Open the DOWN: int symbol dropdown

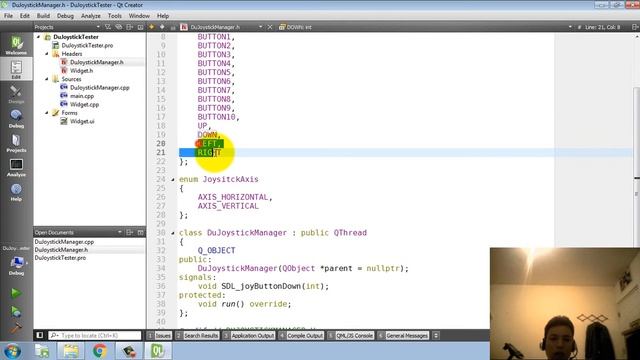click(x=295, y=27)
